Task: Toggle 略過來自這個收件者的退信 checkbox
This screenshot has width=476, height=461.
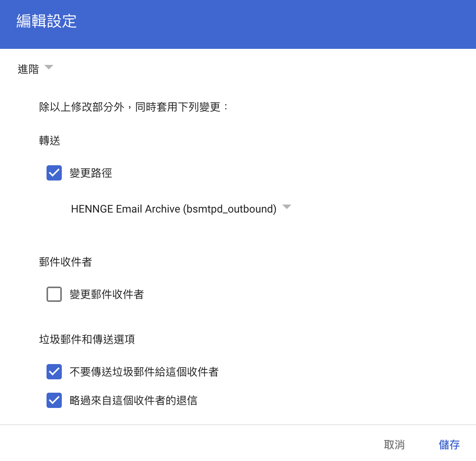Action: 54,400
